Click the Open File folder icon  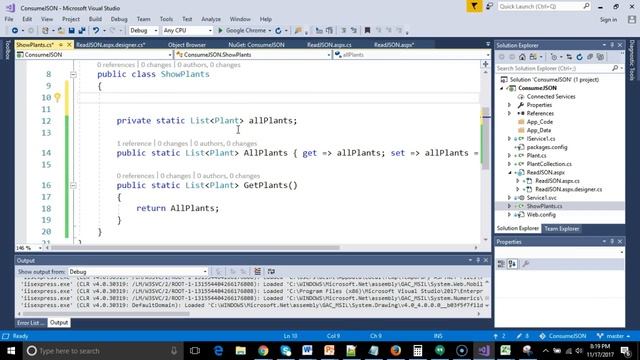61,31
